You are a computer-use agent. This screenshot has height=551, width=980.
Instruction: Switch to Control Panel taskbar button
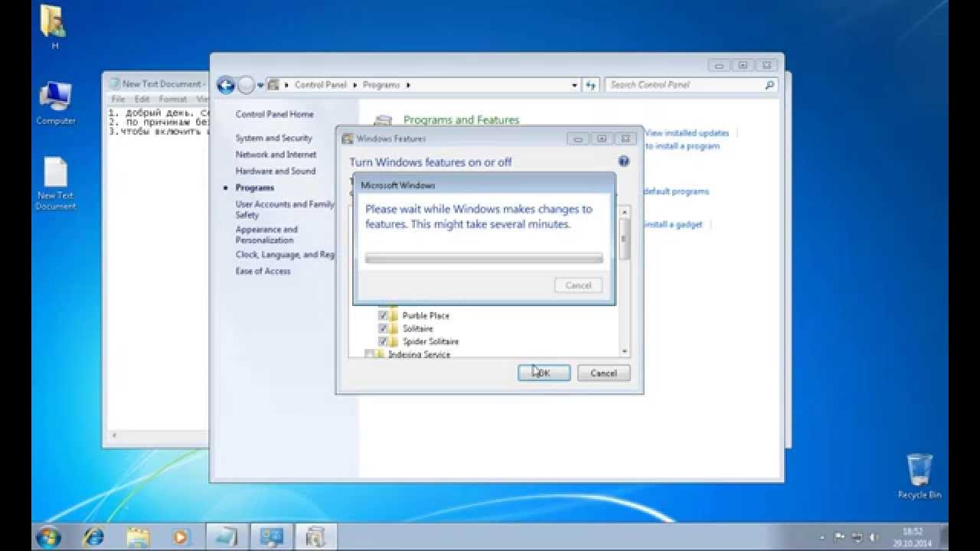click(x=271, y=537)
